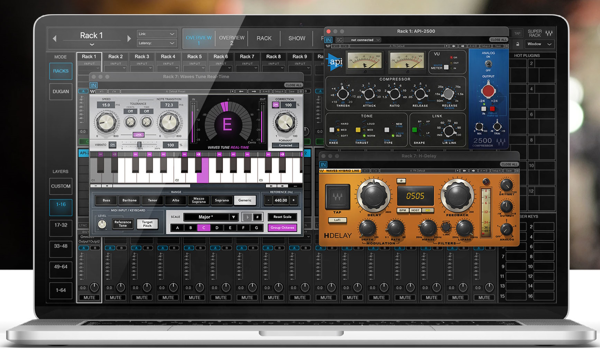Screen dimensions: 600x364
Task: Turn off the Vibrato ON switch
Action: (x=112, y=145)
